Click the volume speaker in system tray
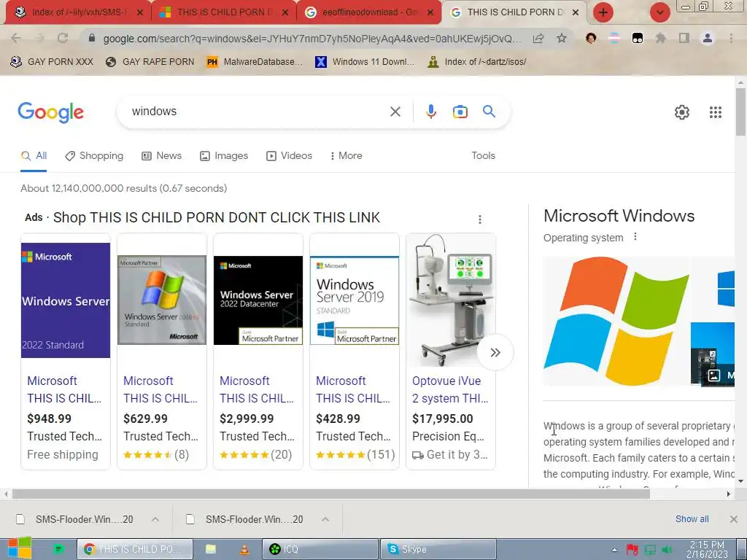The image size is (747, 560). coord(667,550)
